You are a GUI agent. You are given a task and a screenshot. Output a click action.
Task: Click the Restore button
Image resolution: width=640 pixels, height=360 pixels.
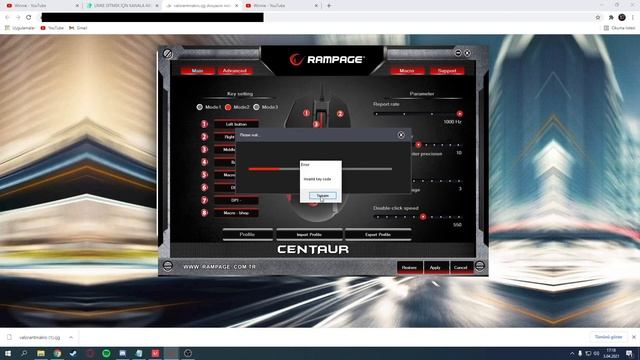pos(409,268)
